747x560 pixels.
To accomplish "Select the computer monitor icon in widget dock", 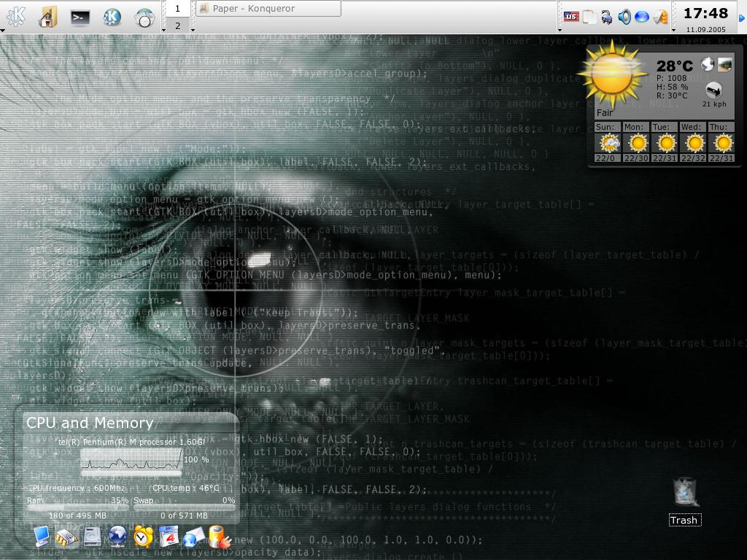I will [42, 536].
